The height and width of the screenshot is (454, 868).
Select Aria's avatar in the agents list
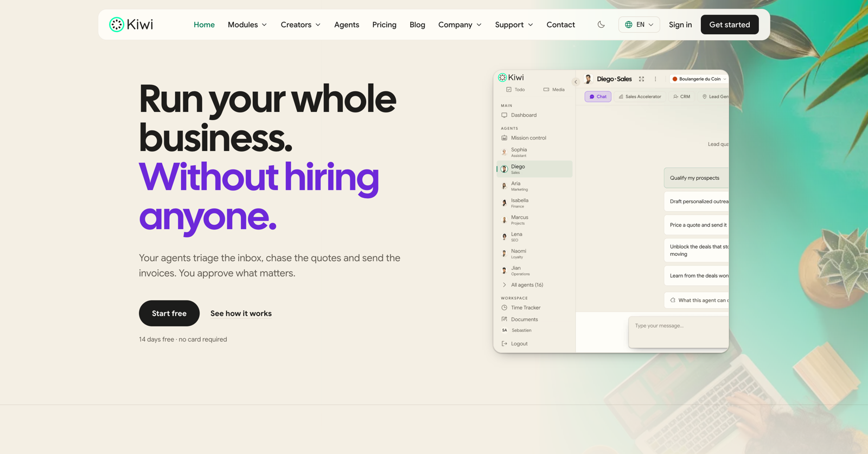505,186
